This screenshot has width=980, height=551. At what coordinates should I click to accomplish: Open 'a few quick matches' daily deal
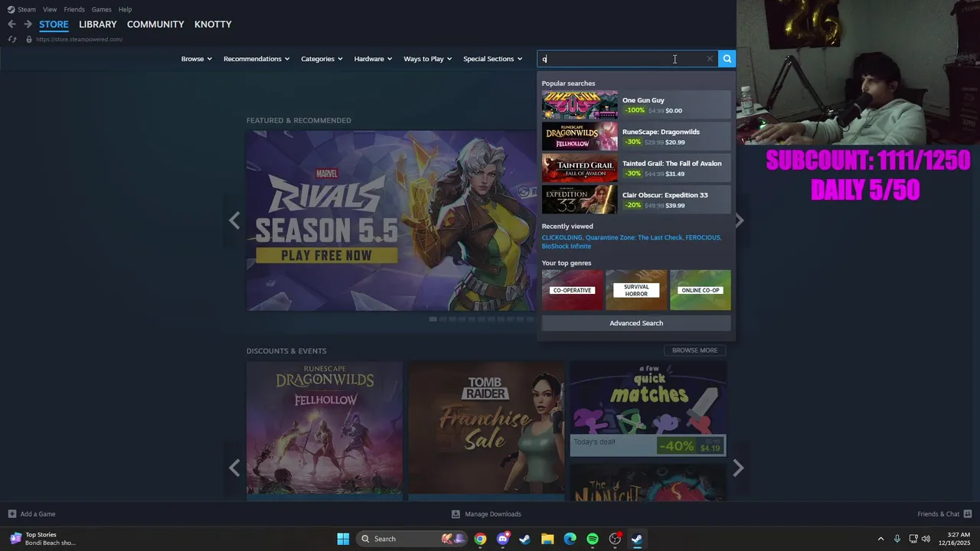(648, 409)
